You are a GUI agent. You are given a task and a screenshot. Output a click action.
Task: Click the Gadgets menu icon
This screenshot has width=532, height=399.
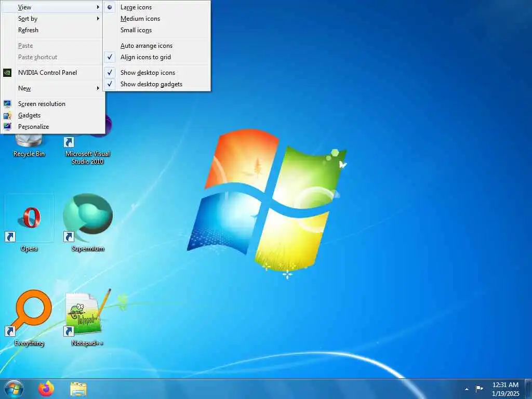click(7, 115)
